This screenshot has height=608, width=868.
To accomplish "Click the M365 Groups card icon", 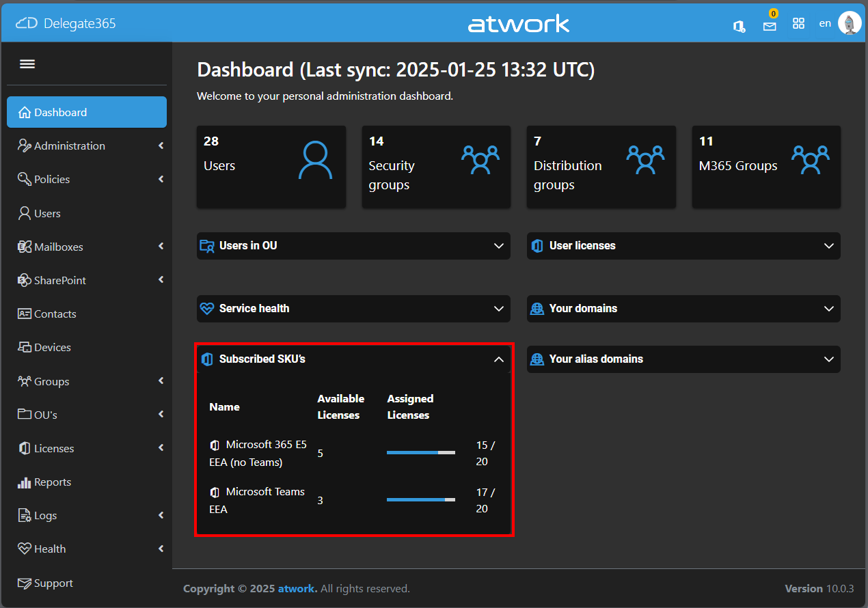I will pyautogui.click(x=811, y=161).
